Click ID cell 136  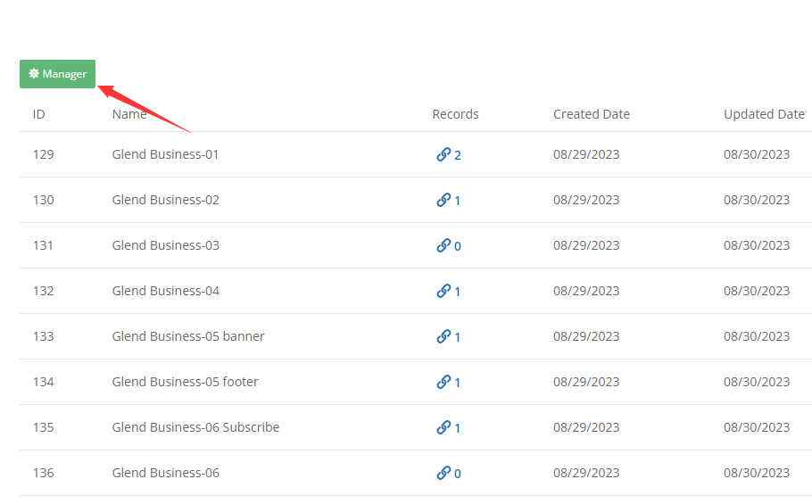coord(44,473)
